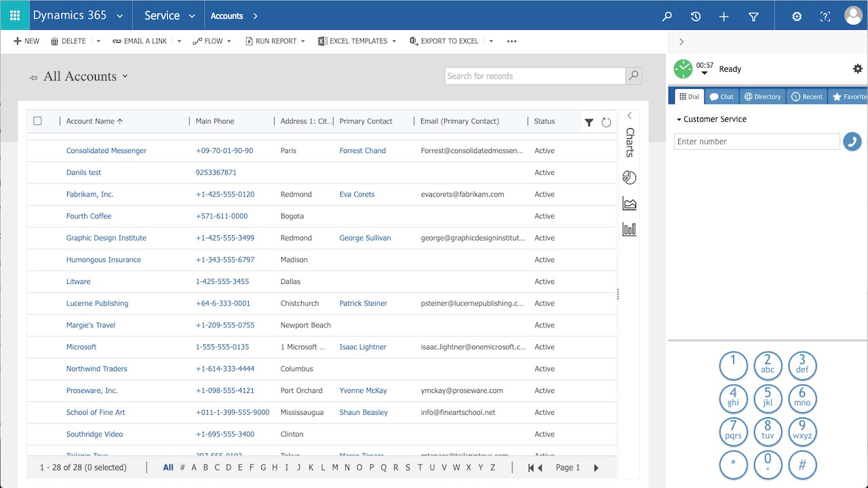
Task: Open the app launcher waffle icon
Action: pos(15,15)
